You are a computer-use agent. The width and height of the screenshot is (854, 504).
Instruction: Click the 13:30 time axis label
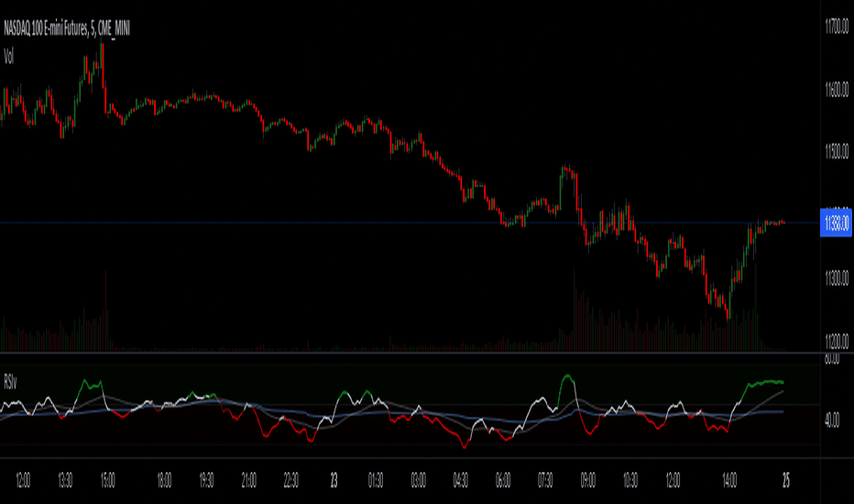pos(65,480)
